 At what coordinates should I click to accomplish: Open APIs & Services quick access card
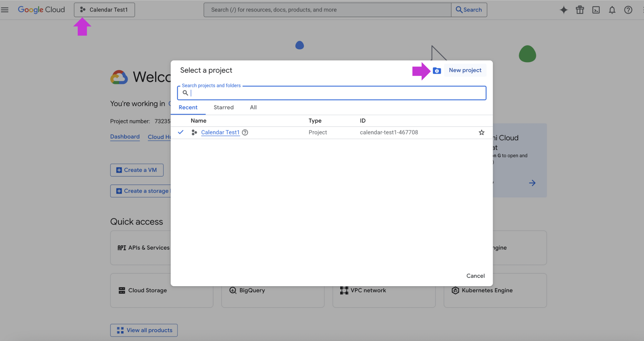click(x=141, y=248)
